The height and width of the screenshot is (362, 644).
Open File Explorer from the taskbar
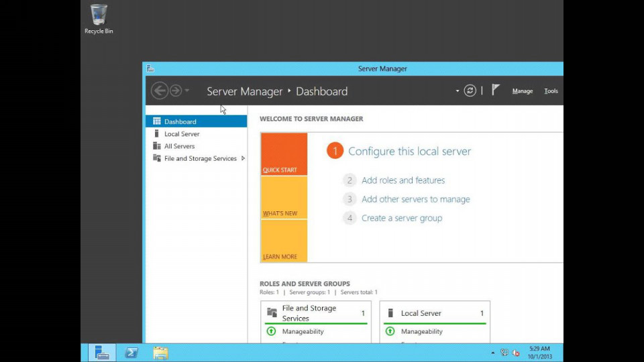pyautogui.click(x=160, y=353)
